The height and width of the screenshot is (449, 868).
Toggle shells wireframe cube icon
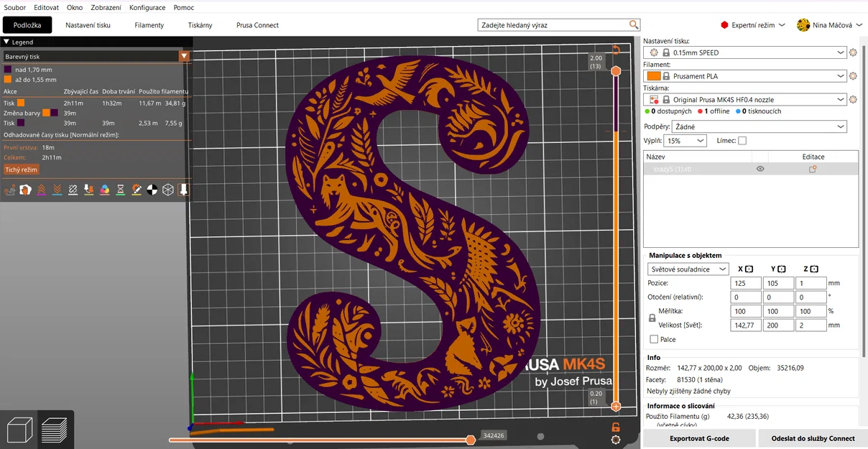[x=167, y=190]
